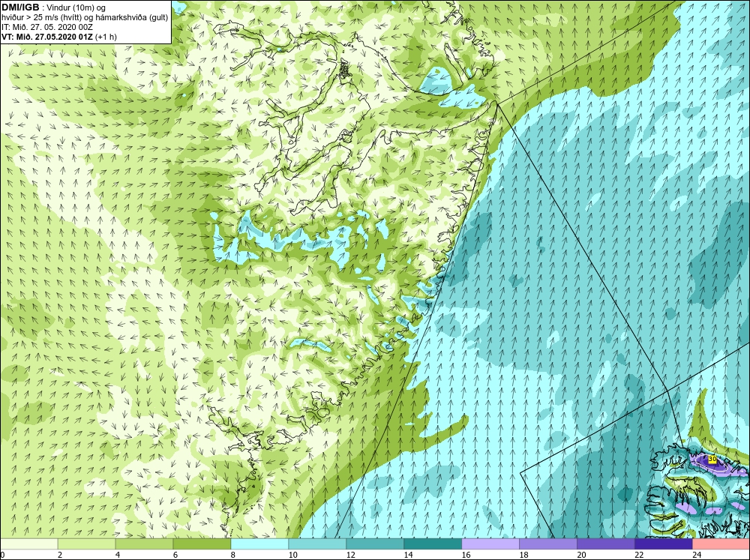Click the 8–10 m/s pale cyan legend swatch
Screen dimensions: 750x560
coord(259,544)
